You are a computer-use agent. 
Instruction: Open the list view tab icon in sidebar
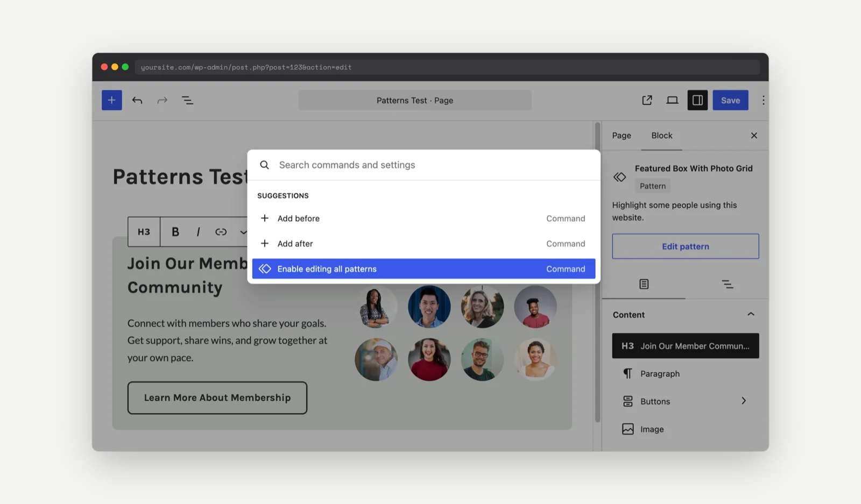727,284
